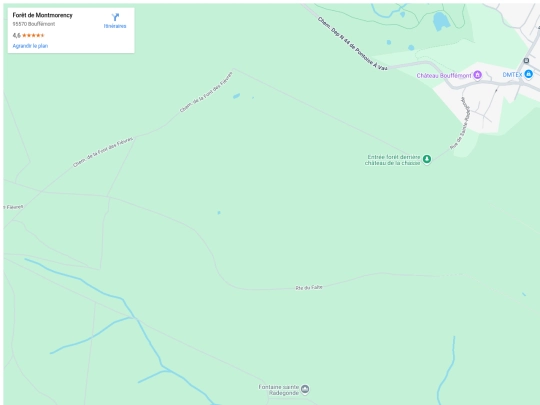Click the 4,6 rating number
The image size is (540, 405).
17,35
